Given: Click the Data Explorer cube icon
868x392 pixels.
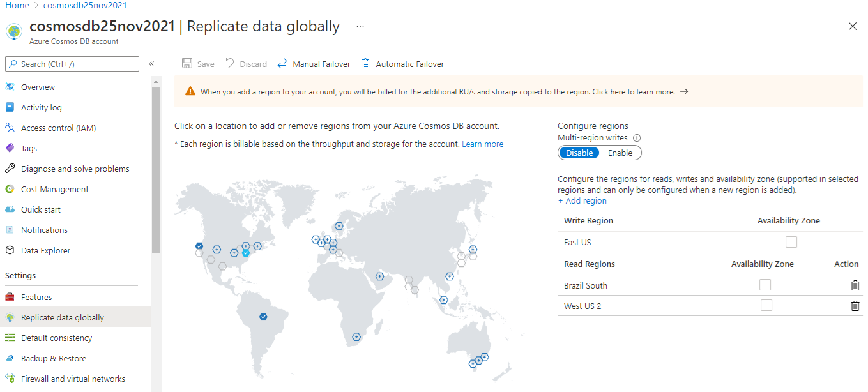Looking at the screenshot, I should point(10,250).
